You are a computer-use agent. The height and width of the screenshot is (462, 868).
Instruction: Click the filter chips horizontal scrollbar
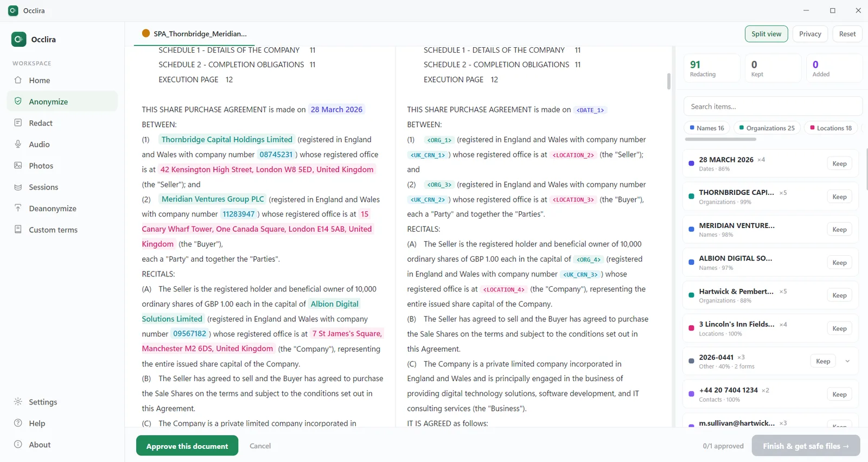tap(720, 140)
